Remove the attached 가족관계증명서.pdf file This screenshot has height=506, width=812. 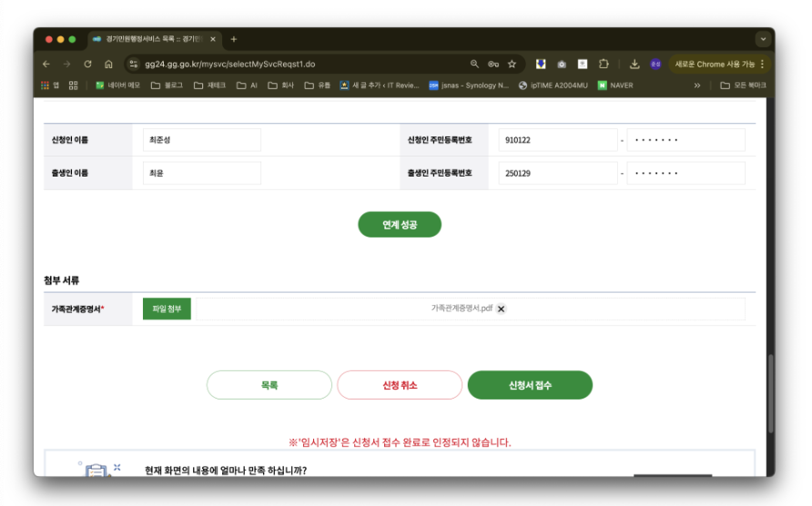coord(501,309)
